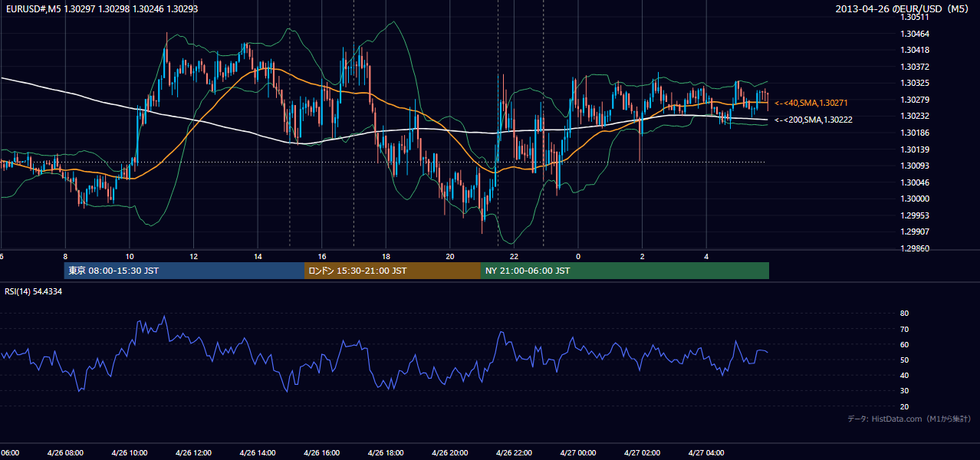The image size is (980, 460).
Task: Click price axis value 1.29860
Action: click(916, 248)
